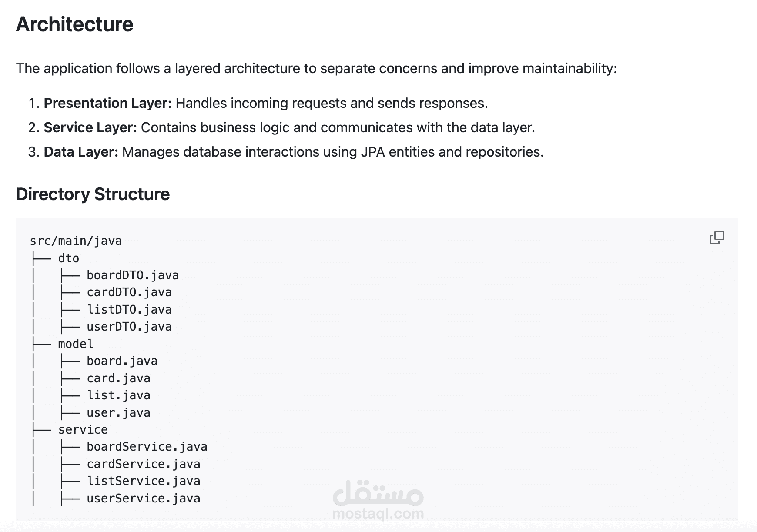This screenshot has height=532, width=757.
Task: Click the bold Data Layer text
Action: [x=81, y=152]
